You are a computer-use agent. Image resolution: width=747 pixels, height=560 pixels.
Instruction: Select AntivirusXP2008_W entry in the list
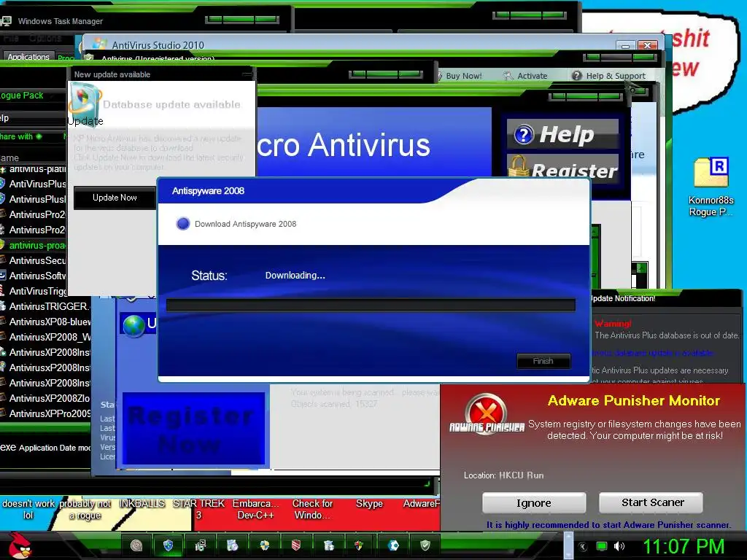(x=45, y=337)
